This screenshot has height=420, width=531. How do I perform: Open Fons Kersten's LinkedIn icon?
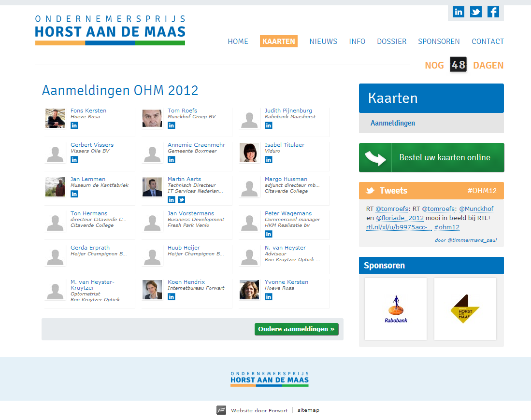(x=74, y=126)
